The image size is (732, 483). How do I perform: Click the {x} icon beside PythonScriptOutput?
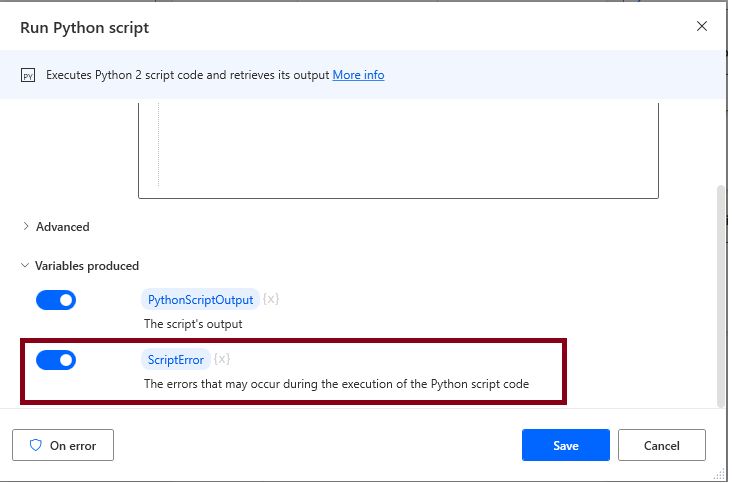(x=271, y=299)
